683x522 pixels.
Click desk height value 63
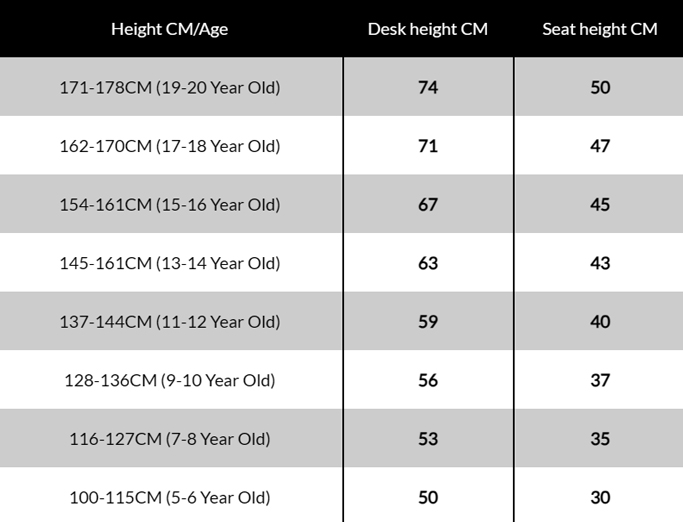click(428, 263)
